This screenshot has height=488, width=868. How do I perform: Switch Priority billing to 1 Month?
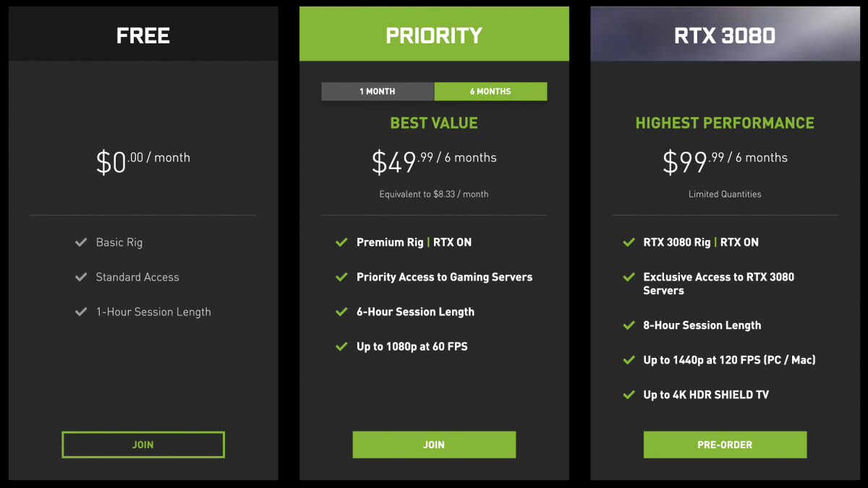(x=378, y=91)
